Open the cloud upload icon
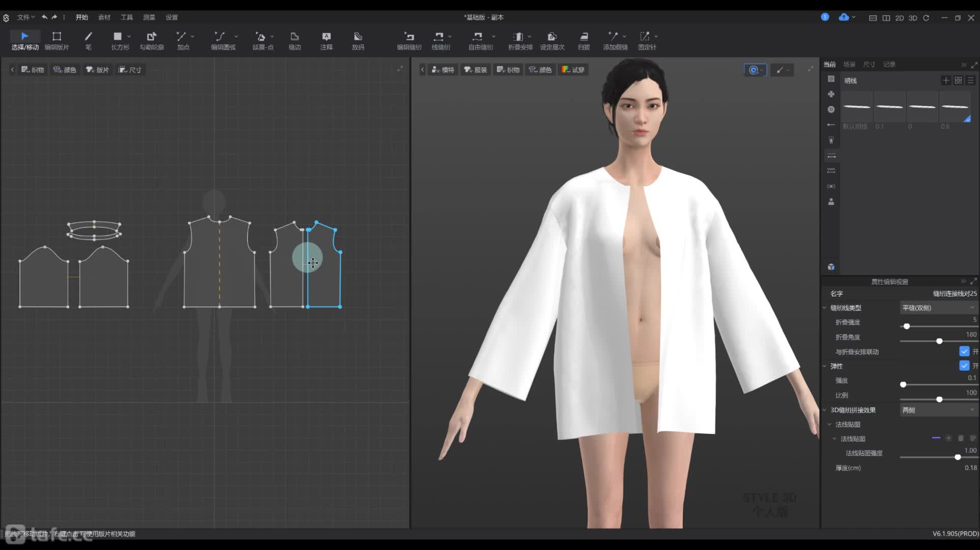 point(844,17)
